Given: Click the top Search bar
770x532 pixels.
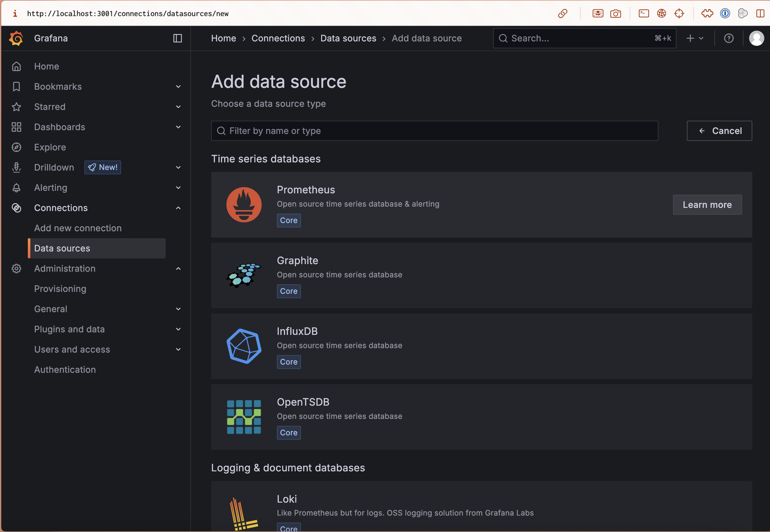Looking at the screenshot, I should coord(584,38).
